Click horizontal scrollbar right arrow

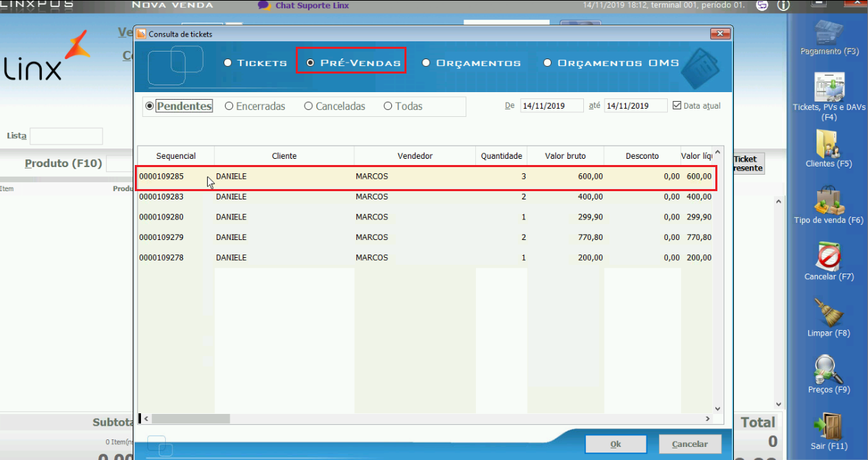(x=708, y=418)
